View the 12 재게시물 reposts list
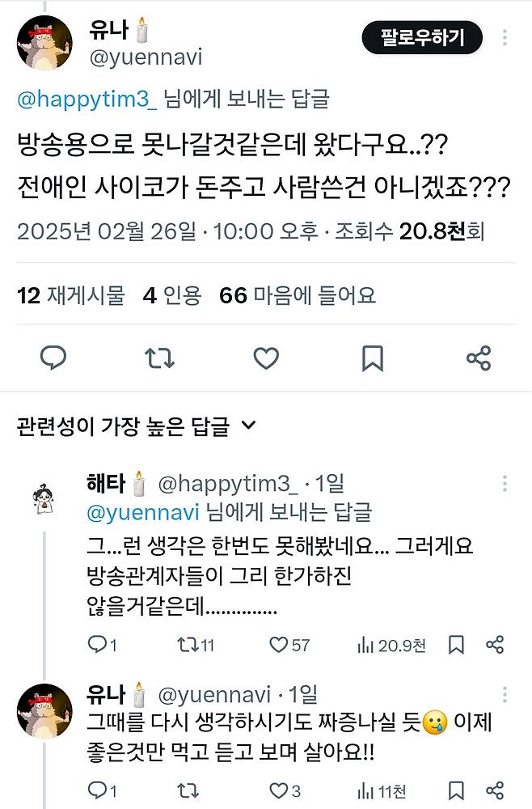 click(71, 295)
